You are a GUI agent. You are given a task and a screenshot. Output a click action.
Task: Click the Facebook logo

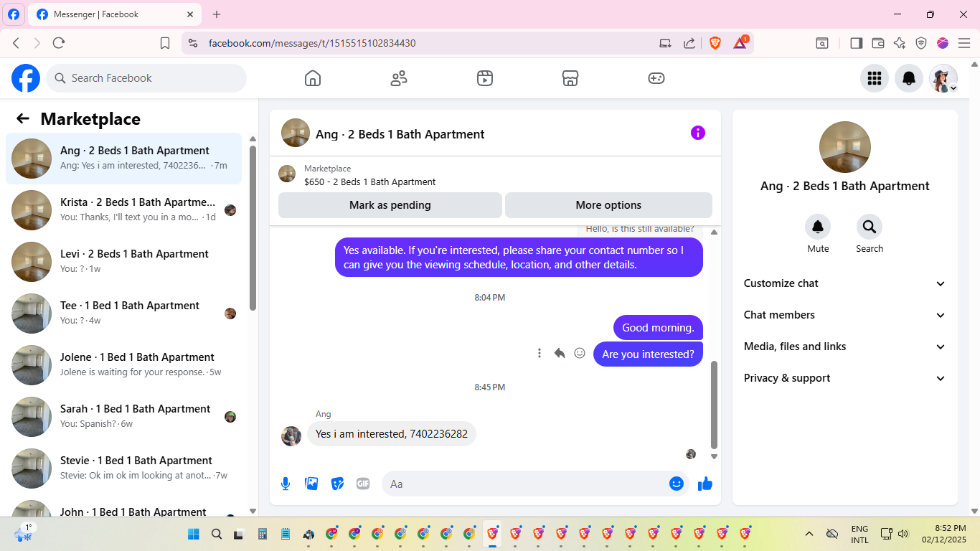26,78
